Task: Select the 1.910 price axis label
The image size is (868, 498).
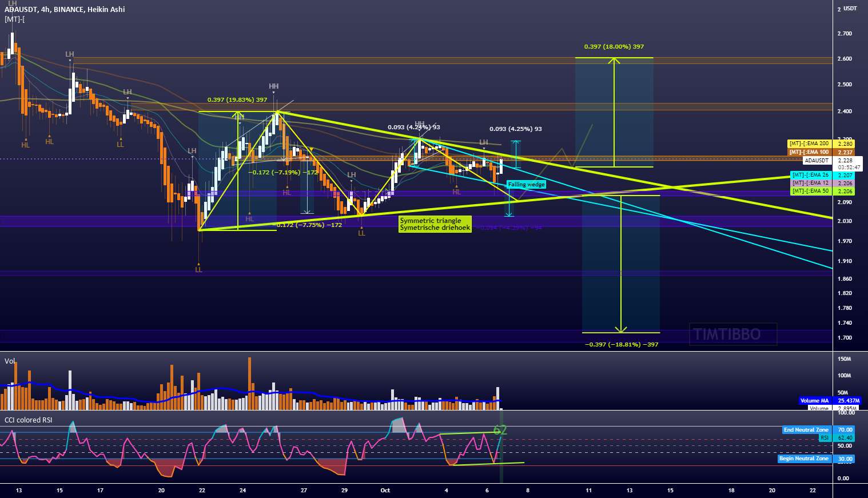Action: pyautogui.click(x=845, y=261)
